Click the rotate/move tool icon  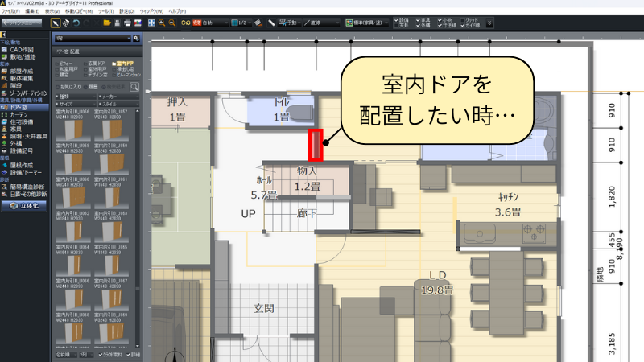66,23
